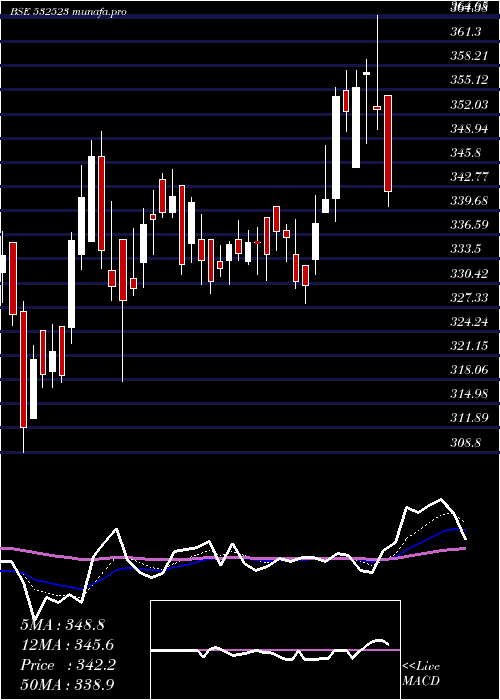The width and height of the screenshot is (500, 700).
Task: Select the Price : 342.2 readout
Action: click(x=68, y=665)
